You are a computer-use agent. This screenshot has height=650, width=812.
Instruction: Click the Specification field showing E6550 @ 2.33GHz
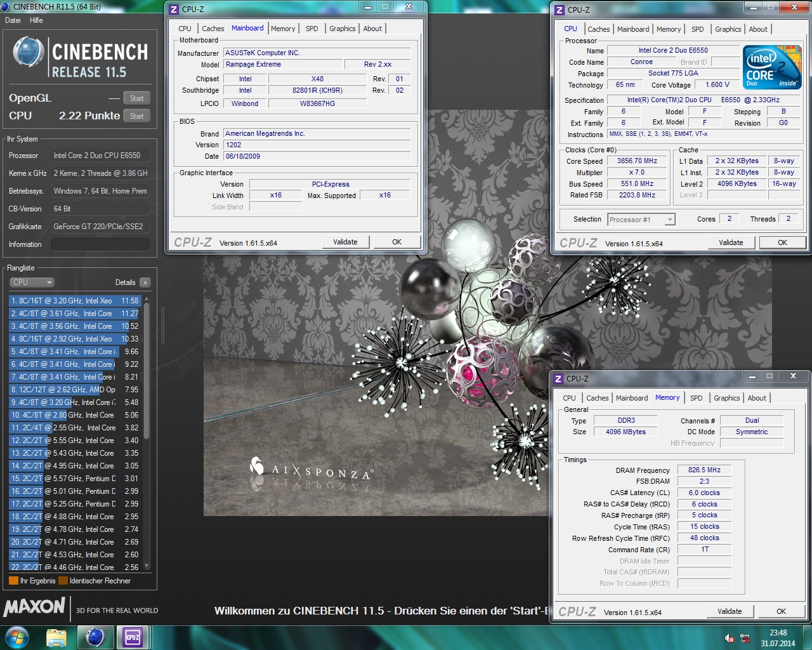(x=704, y=100)
